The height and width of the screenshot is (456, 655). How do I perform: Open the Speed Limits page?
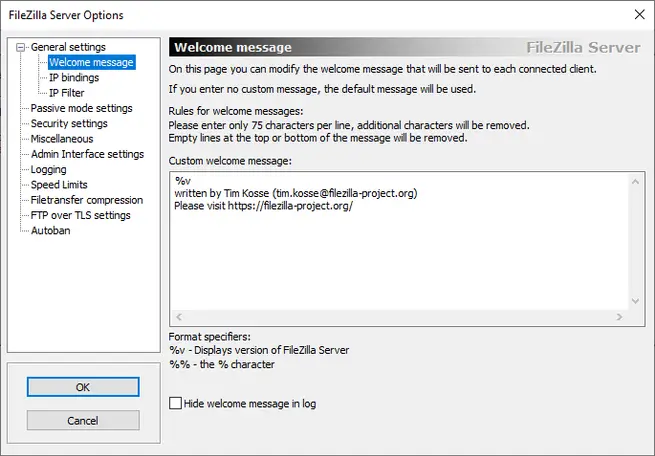point(59,185)
